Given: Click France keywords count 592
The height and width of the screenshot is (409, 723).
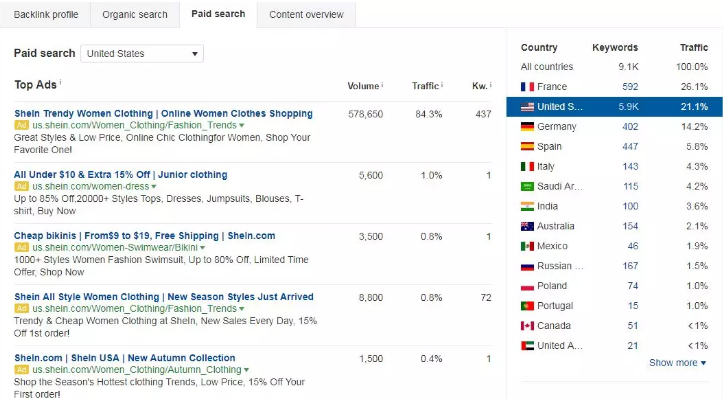Looking at the screenshot, I should coord(630,87).
